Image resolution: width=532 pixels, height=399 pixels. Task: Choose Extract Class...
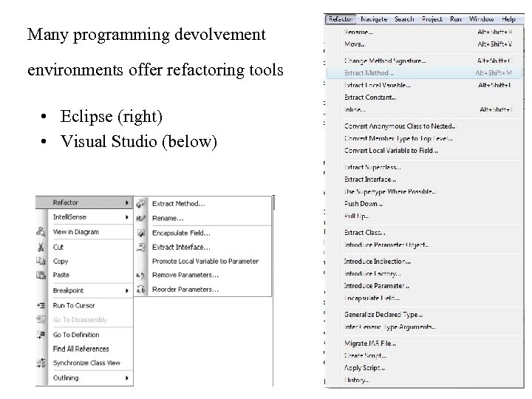(x=424, y=233)
